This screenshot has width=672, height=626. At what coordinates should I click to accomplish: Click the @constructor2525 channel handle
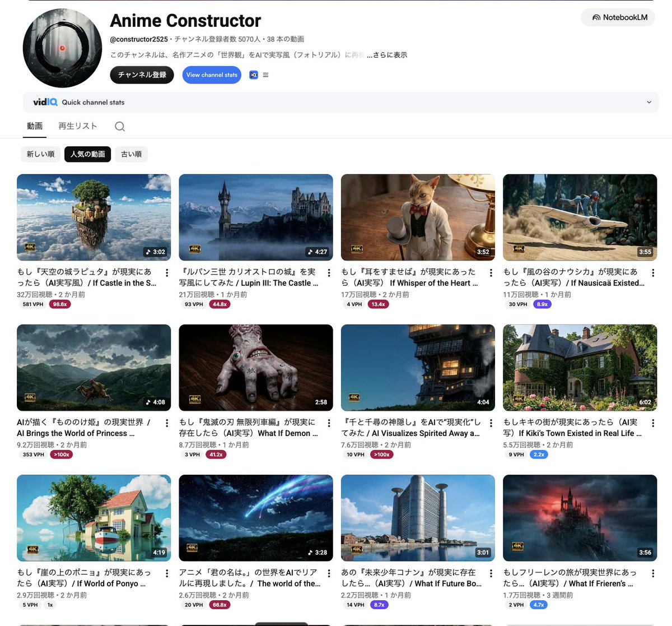point(139,39)
